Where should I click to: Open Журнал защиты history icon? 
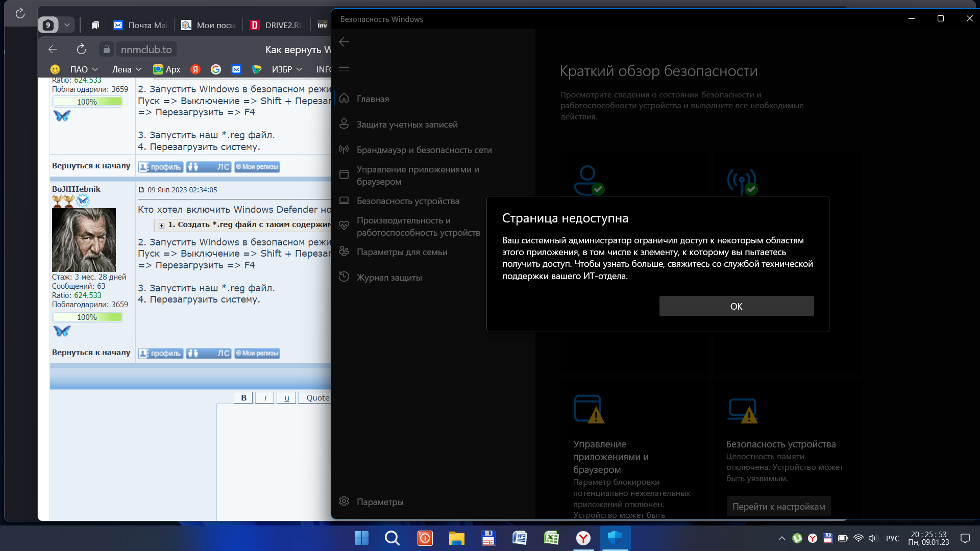345,277
